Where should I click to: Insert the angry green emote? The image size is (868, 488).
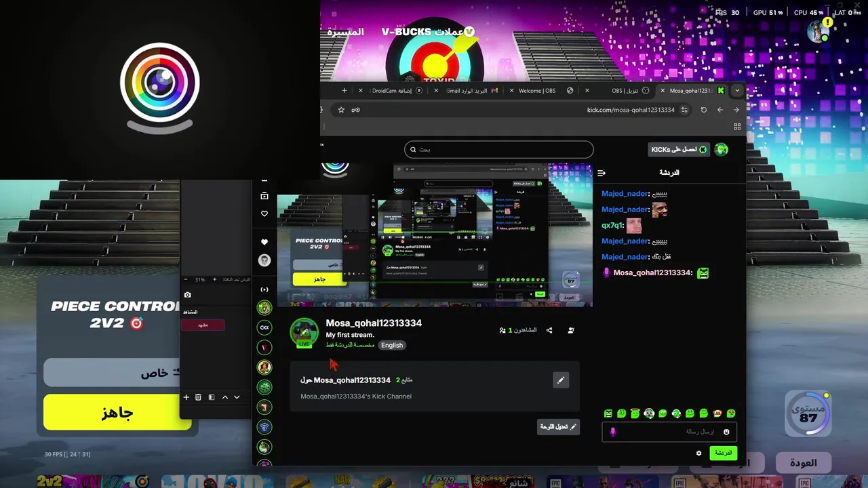tap(608, 413)
